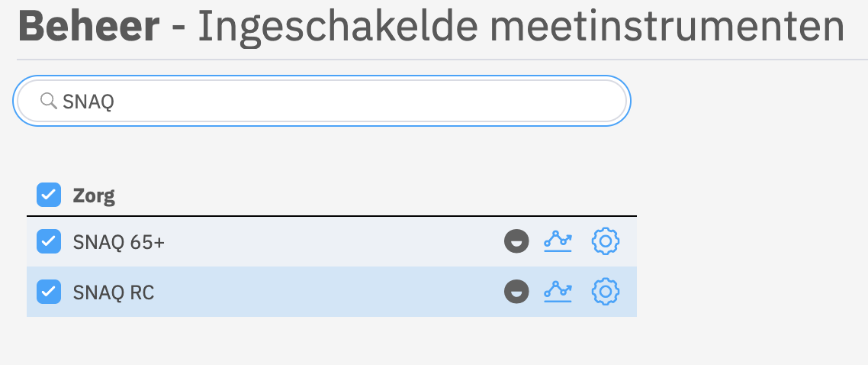Open the gear settings icon for SNAQ RC
This screenshot has width=868, height=365.
(606, 291)
